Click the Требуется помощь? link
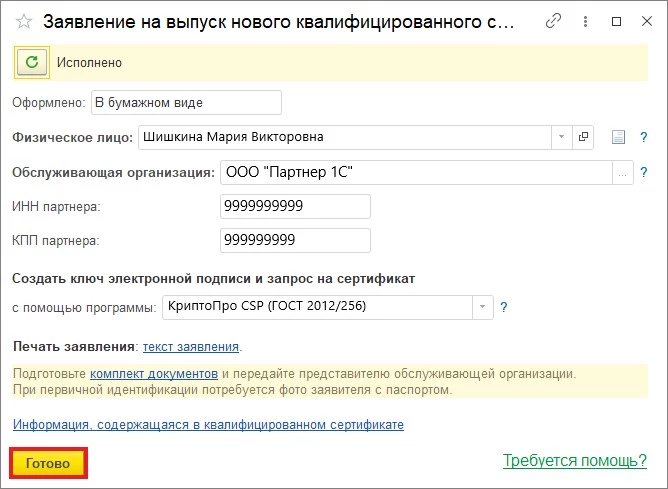The width and height of the screenshot is (668, 489). click(574, 461)
